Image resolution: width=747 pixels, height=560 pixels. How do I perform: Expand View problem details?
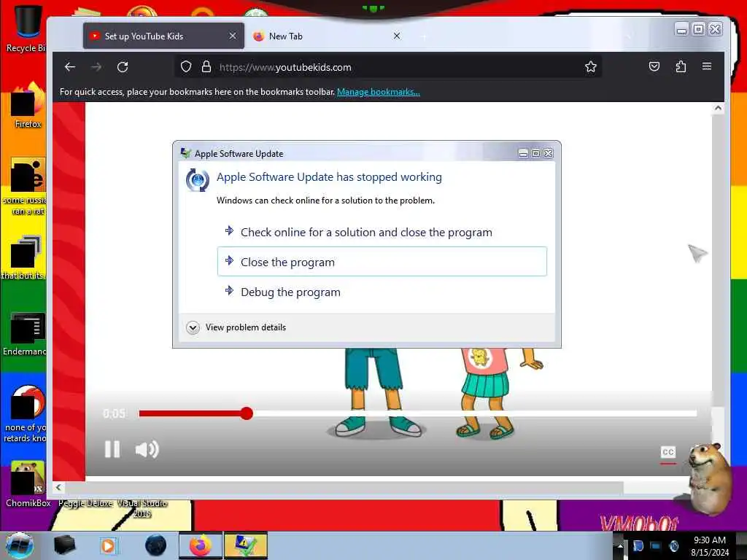tap(236, 327)
